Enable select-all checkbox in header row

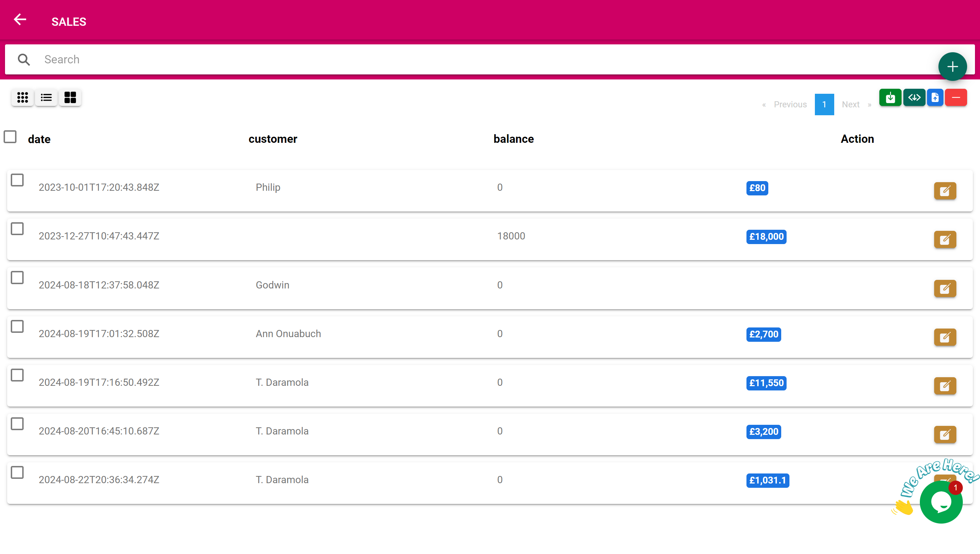[9, 137]
